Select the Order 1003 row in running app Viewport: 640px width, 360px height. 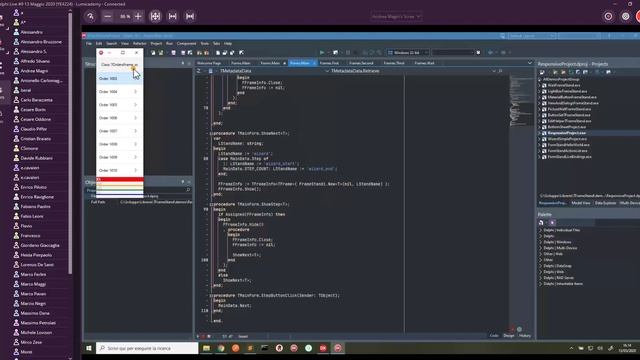(120, 79)
